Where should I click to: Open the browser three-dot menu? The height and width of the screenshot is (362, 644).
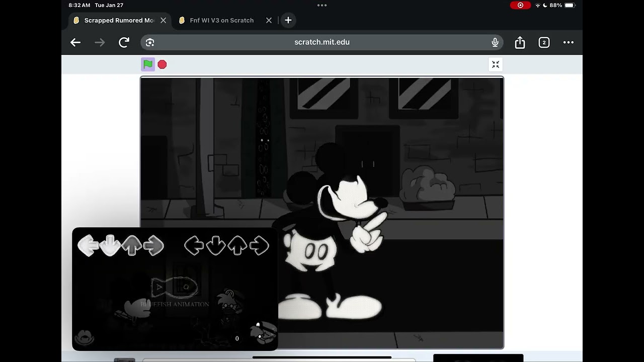click(569, 42)
